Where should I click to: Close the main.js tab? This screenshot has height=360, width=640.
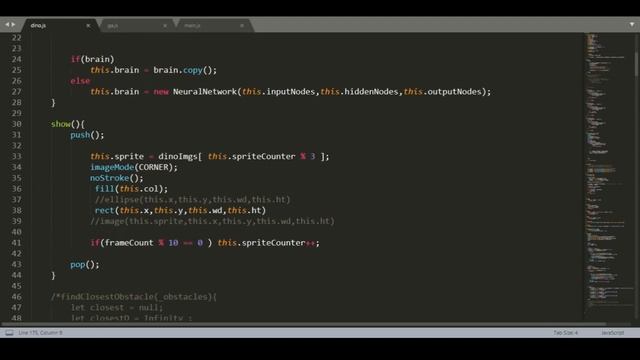coord(242,25)
